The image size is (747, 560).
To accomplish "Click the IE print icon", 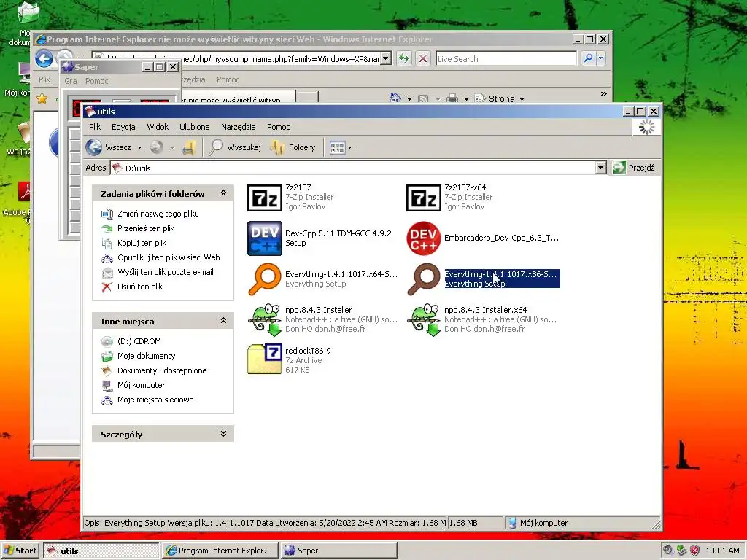I will [452, 98].
